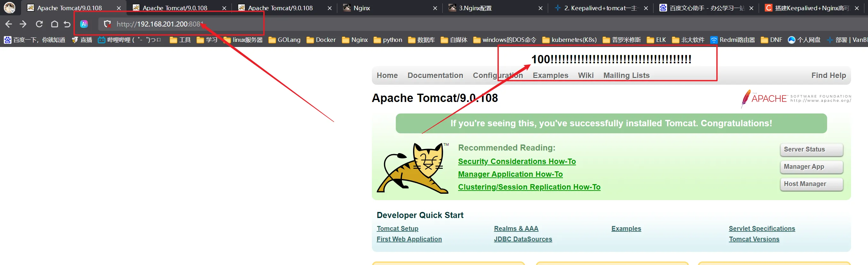The image size is (868, 265).
Task: Open the python bookmarks folder
Action: coord(388,40)
